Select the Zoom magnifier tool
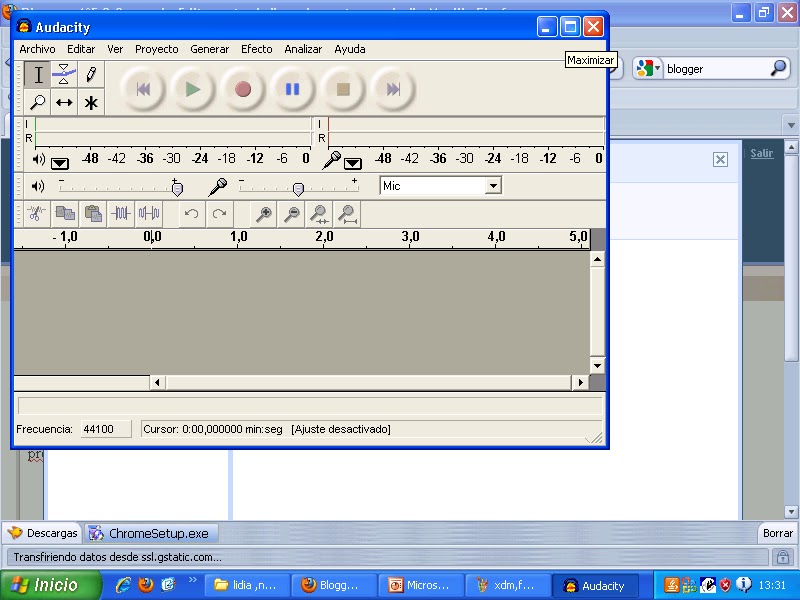 38,102
